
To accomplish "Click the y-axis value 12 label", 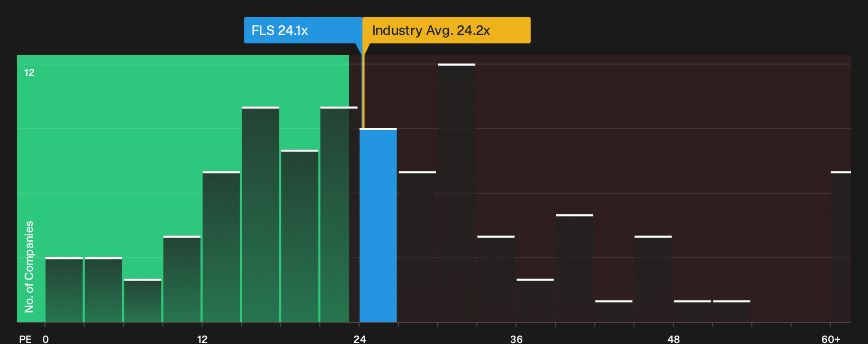I will pos(29,73).
